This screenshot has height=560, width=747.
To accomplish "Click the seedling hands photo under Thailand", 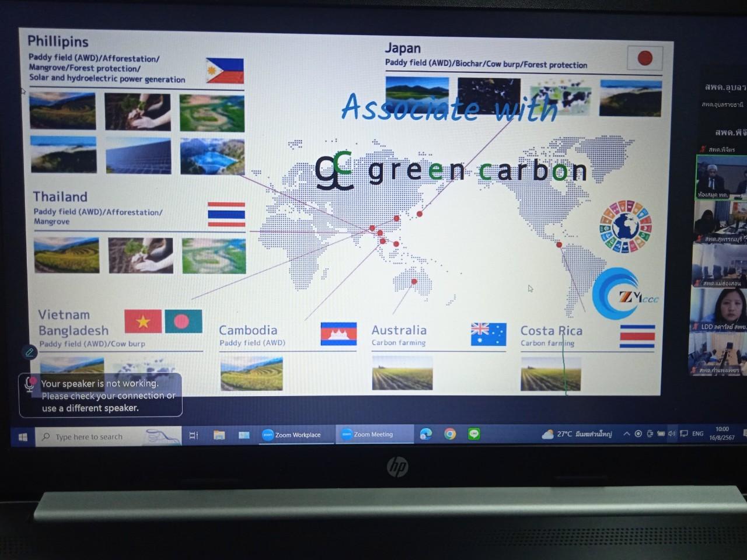I will point(141,256).
